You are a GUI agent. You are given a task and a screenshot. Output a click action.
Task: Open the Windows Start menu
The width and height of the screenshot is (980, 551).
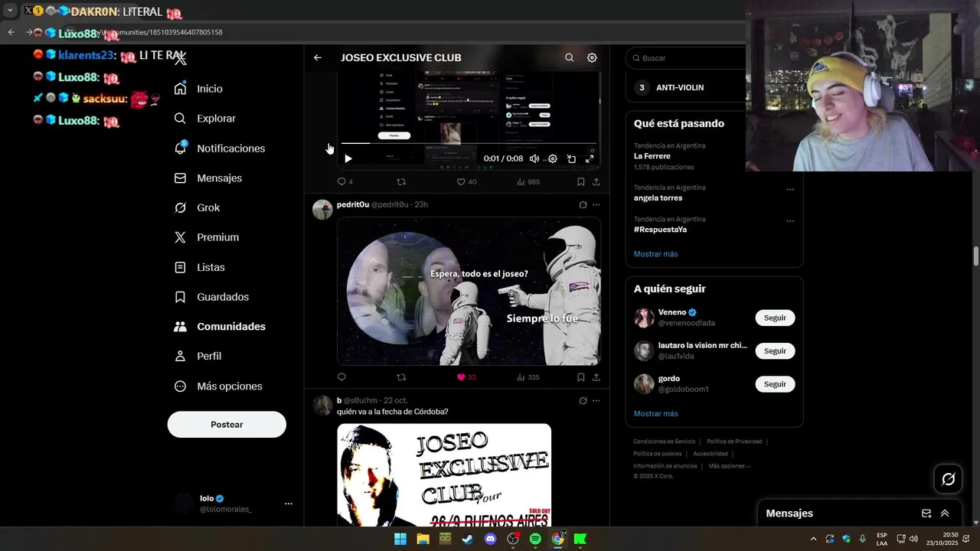point(400,539)
